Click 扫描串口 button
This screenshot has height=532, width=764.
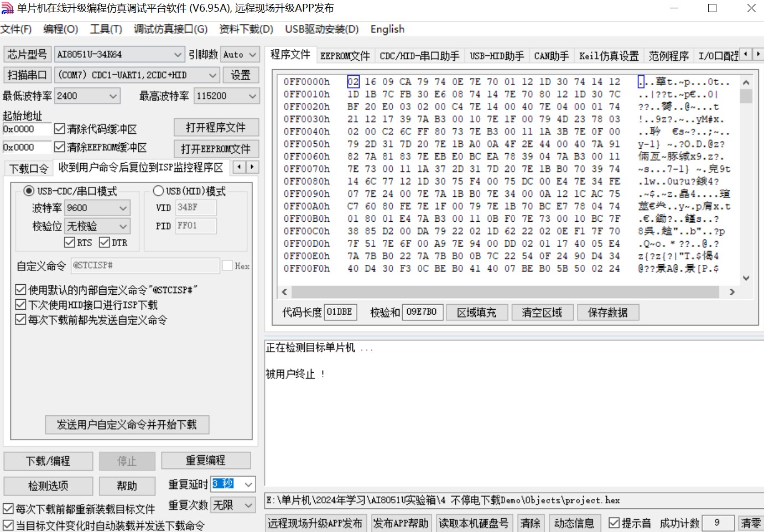[x=27, y=75]
